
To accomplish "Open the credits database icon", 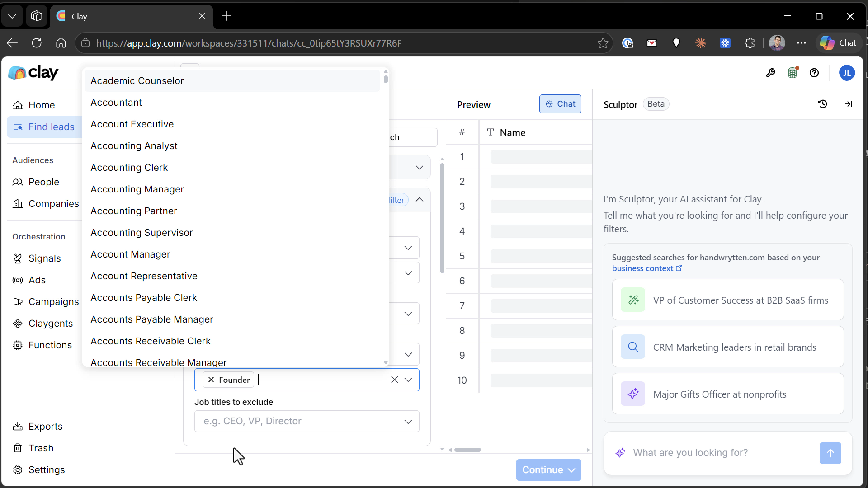I will coord(793,73).
